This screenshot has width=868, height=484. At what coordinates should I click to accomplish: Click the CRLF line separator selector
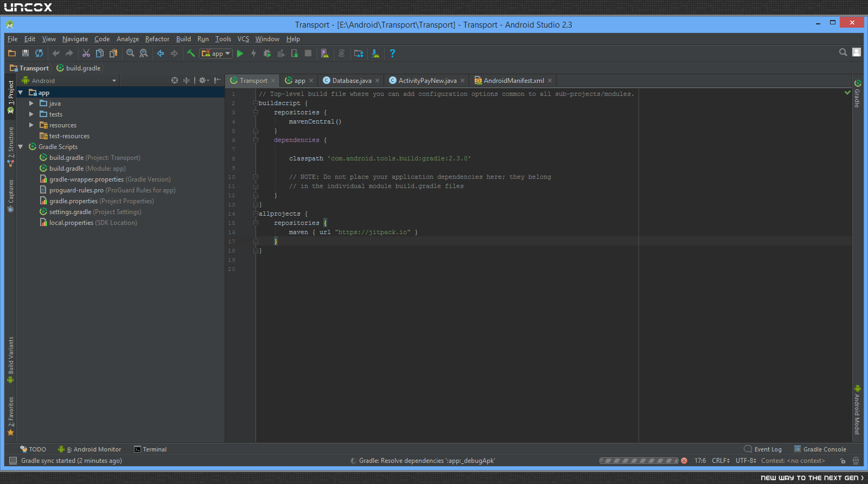coord(720,461)
